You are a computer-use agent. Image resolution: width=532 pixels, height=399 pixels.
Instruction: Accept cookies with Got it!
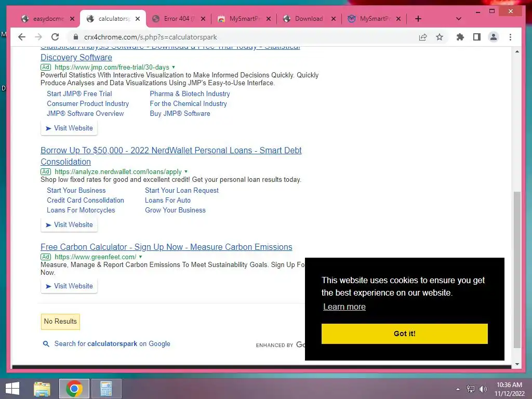[404, 334]
